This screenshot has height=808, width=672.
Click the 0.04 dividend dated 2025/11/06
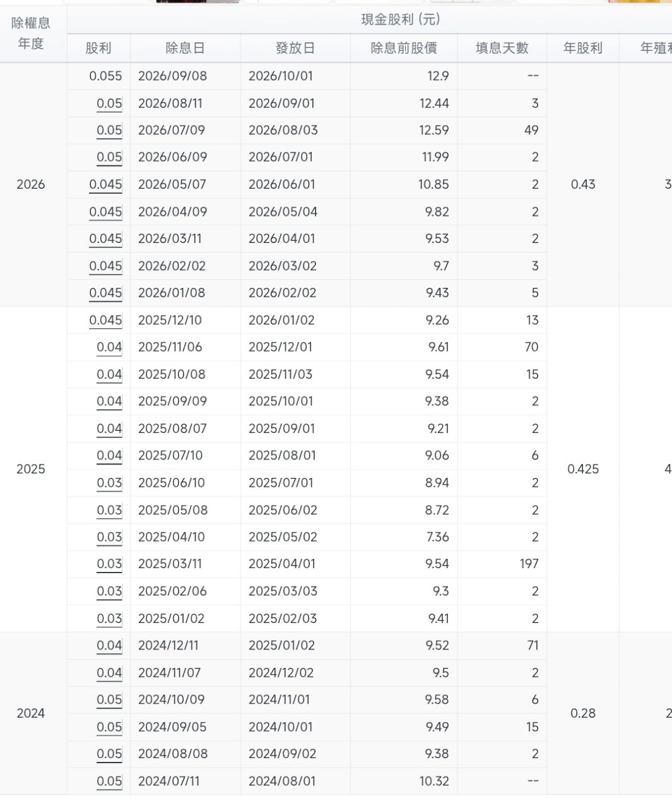coord(109,347)
